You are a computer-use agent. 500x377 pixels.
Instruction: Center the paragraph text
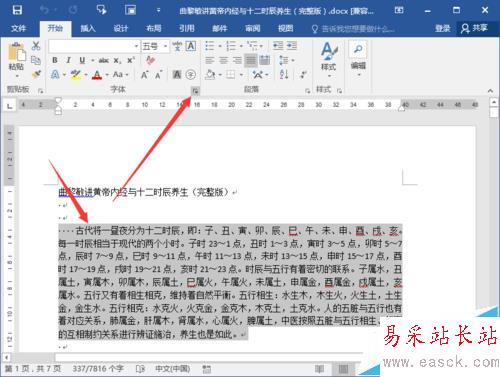click(223, 60)
